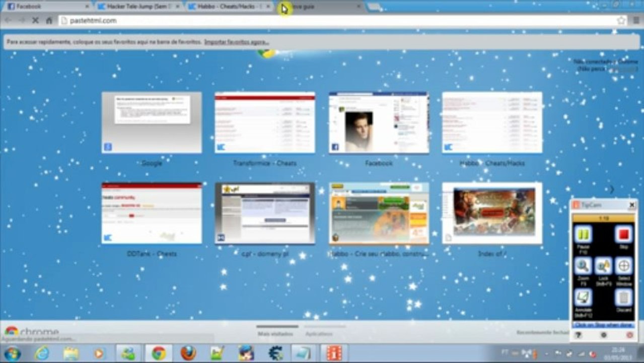Open the red TipCam taskbar icon

pos(333,353)
